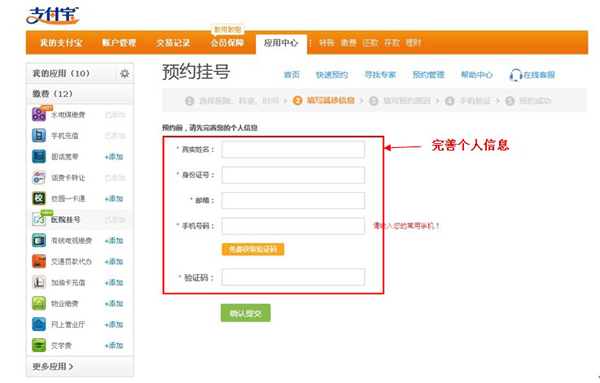Select the 应用中心 tab
The height and width of the screenshot is (383, 600).
[x=281, y=43]
